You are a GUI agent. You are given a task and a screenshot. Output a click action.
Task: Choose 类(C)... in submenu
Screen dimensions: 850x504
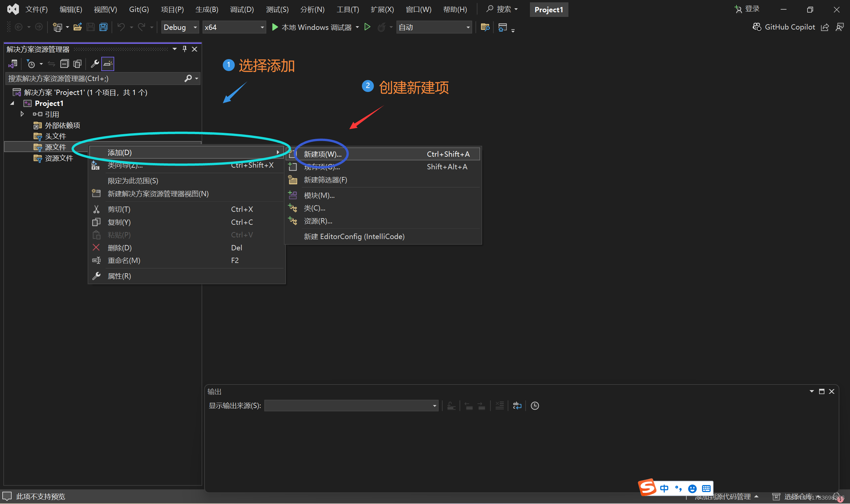(383, 208)
